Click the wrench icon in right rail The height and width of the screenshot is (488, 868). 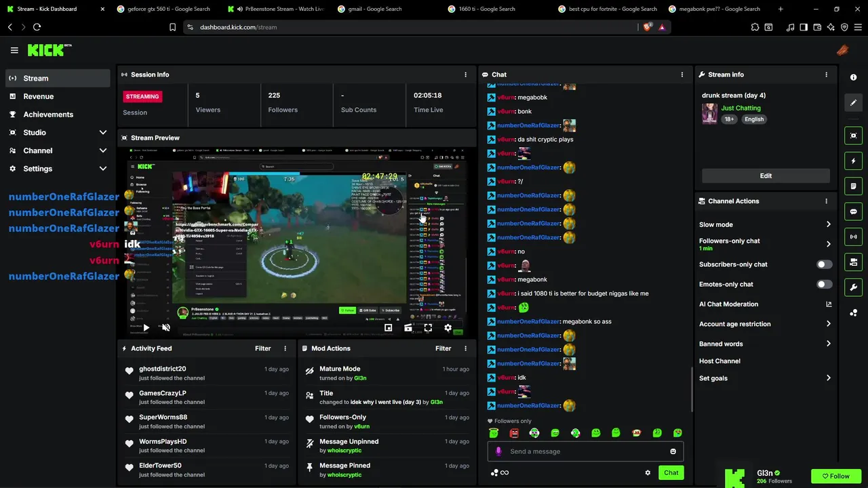pyautogui.click(x=853, y=287)
